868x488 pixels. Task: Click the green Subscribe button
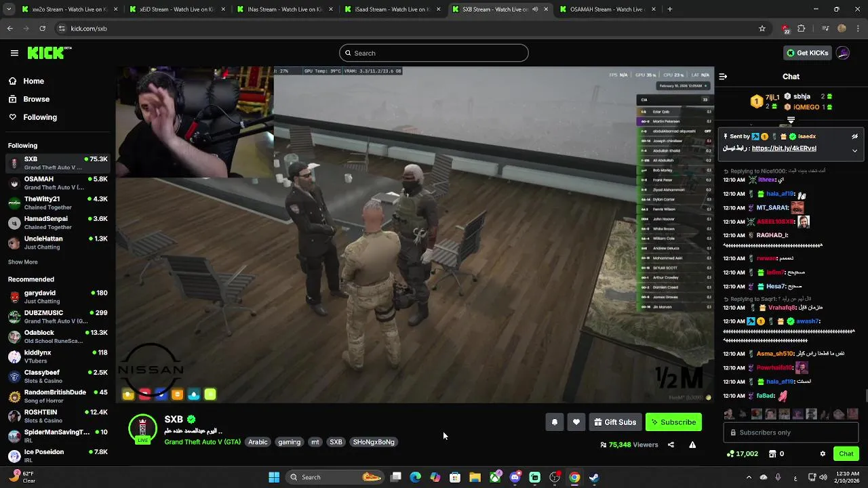pyautogui.click(x=673, y=422)
